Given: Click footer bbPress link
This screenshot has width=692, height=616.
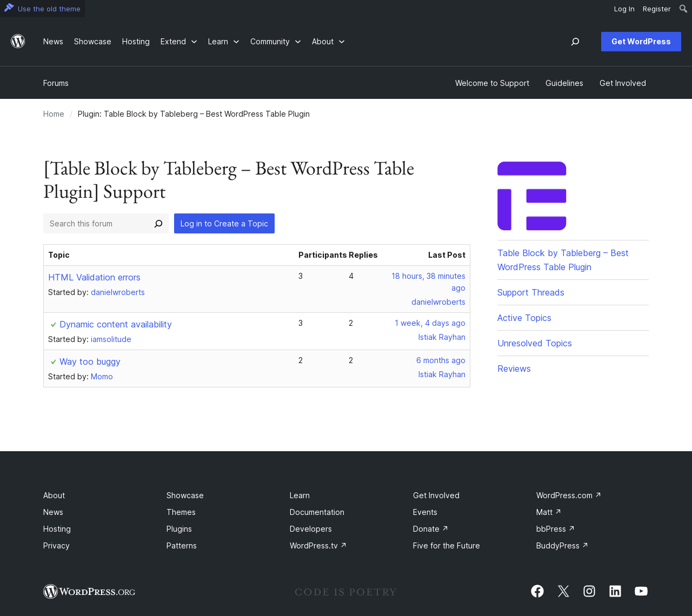Looking at the screenshot, I should (x=555, y=529).
